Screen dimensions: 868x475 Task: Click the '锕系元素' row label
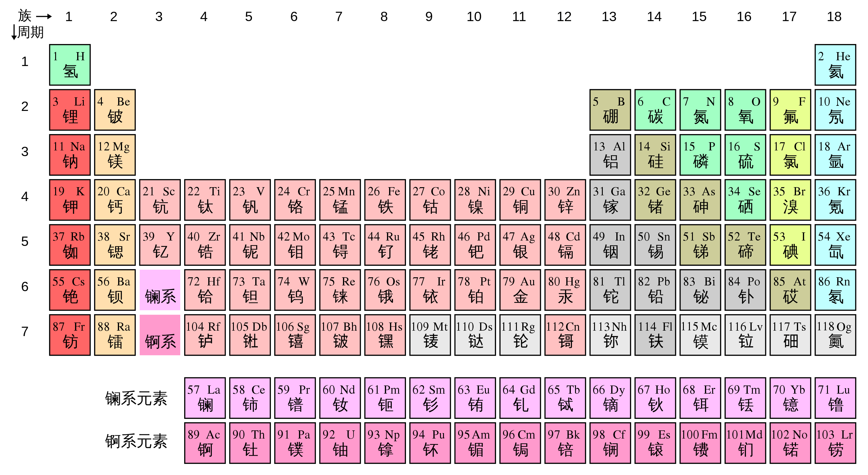tap(136, 441)
